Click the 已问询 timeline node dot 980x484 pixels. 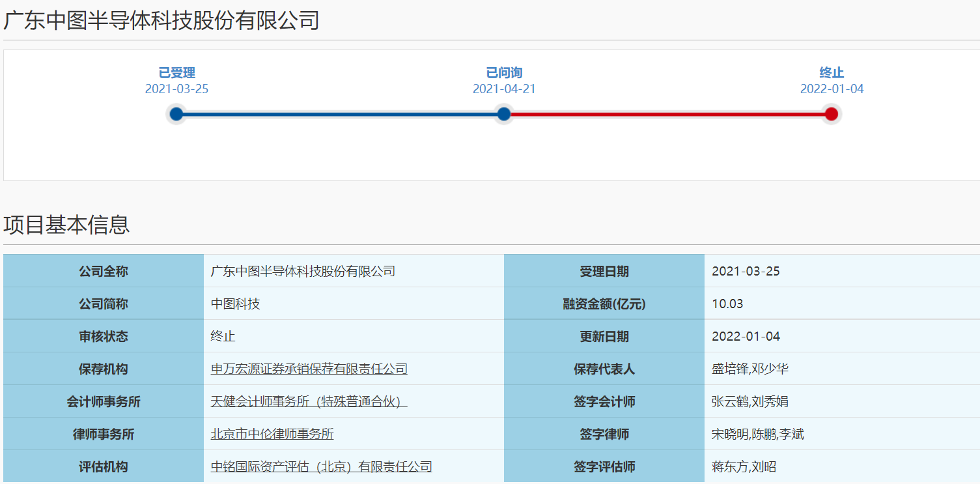pyautogui.click(x=504, y=114)
